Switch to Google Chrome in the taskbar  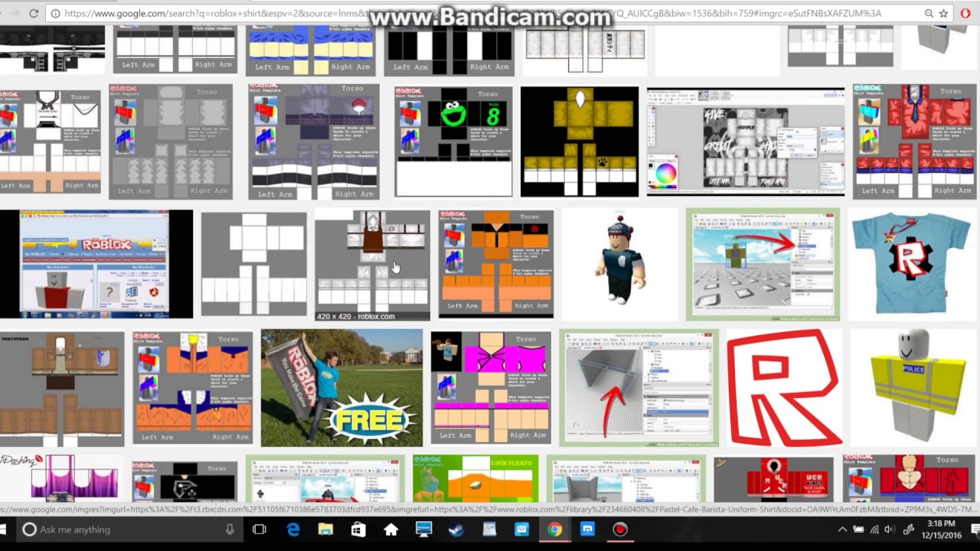tap(554, 530)
